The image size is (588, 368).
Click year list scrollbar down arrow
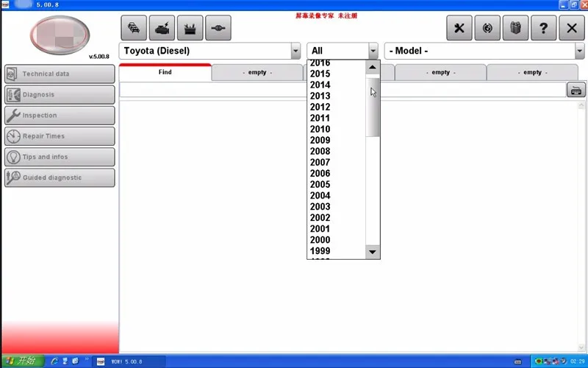373,252
